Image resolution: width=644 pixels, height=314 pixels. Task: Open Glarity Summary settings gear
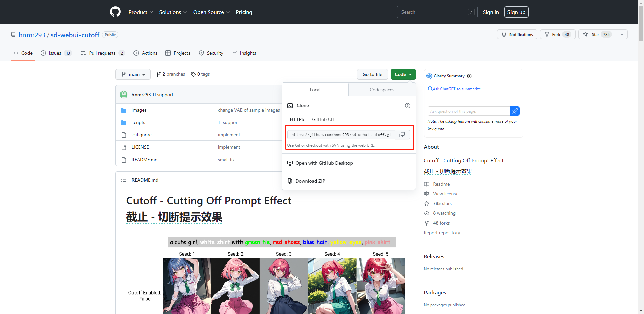[x=469, y=76]
